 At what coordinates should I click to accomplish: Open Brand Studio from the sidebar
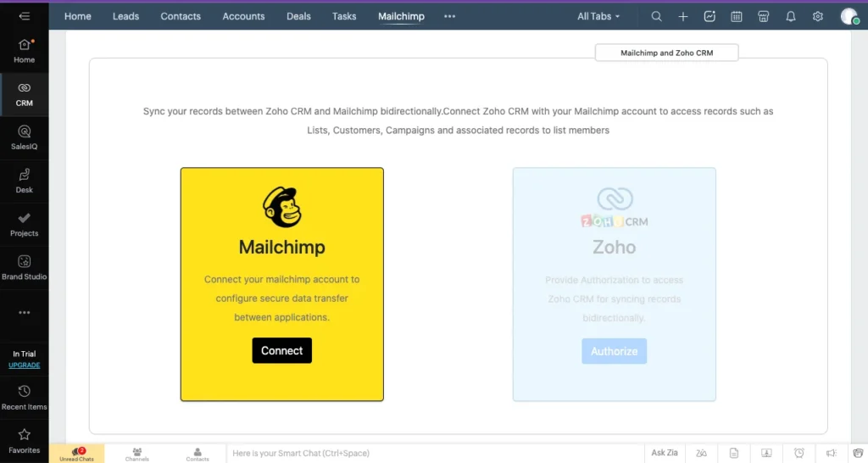(x=24, y=268)
